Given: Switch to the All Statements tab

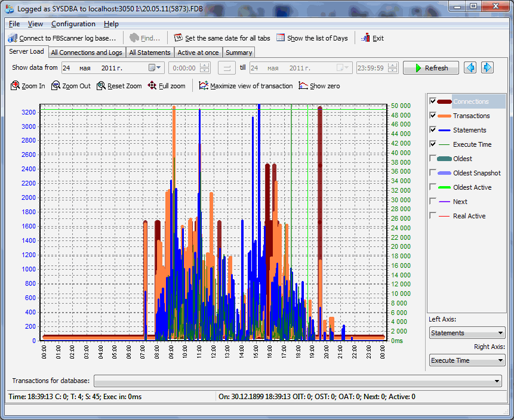Looking at the screenshot, I should tap(150, 52).
